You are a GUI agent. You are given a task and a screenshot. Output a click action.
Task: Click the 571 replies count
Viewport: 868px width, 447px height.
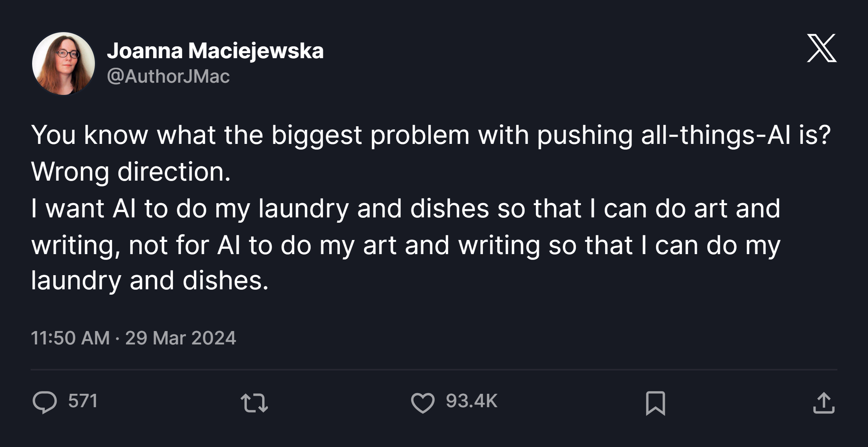click(83, 401)
